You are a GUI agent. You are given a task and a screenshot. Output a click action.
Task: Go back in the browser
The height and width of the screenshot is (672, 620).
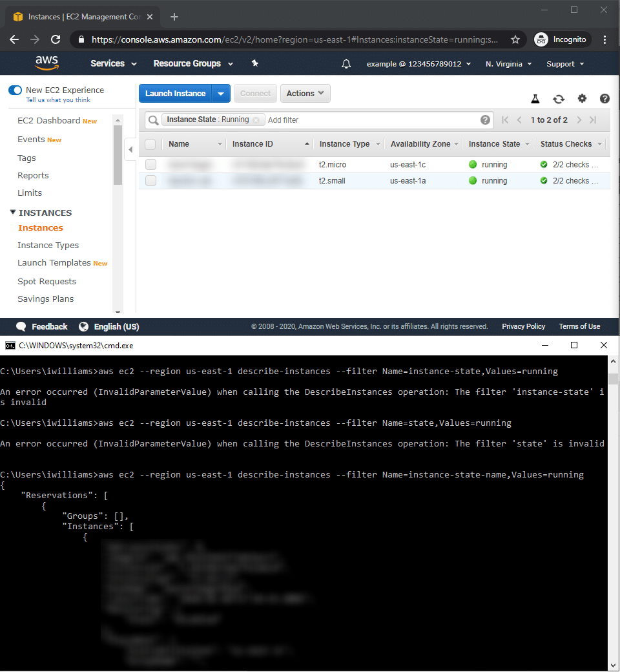click(14, 39)
